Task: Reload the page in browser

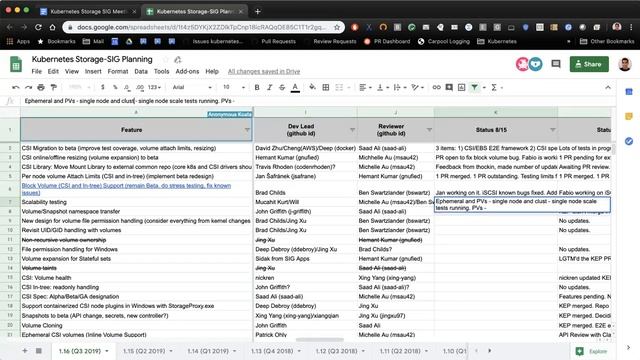Action: coord(38,27)
